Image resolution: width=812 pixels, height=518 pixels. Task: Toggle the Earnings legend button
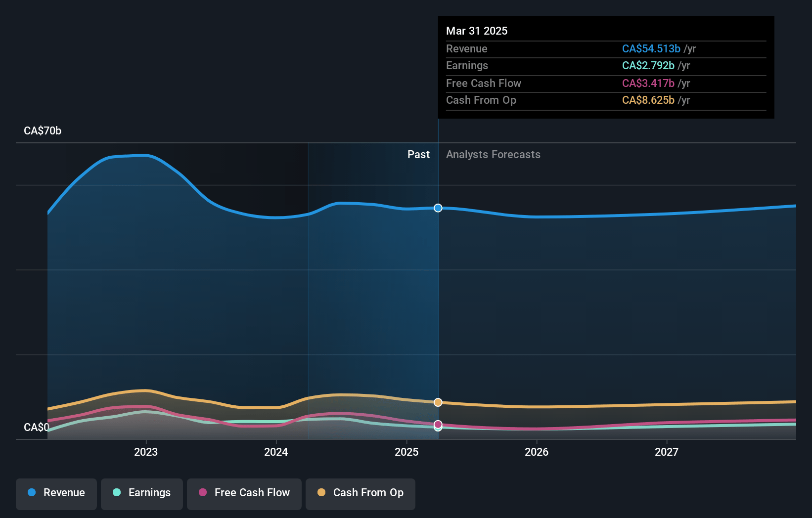[142, 494]
